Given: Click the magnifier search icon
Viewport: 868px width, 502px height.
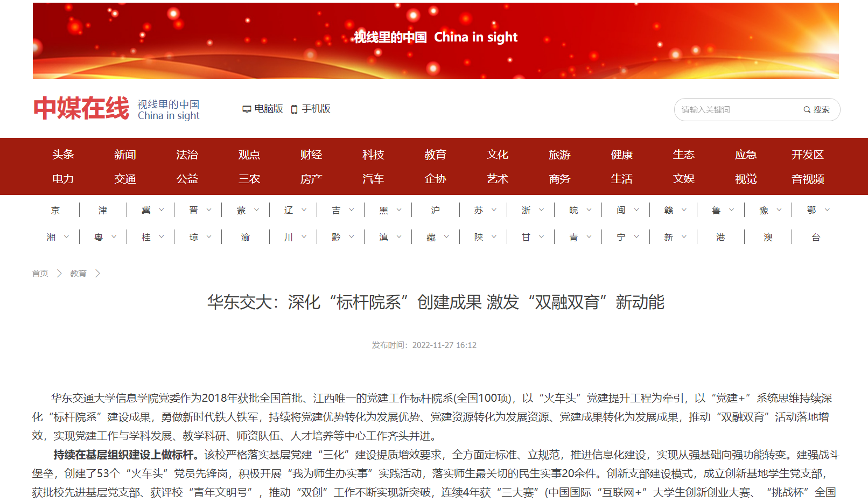Looking at the screenshot, I should click(807, 110).
